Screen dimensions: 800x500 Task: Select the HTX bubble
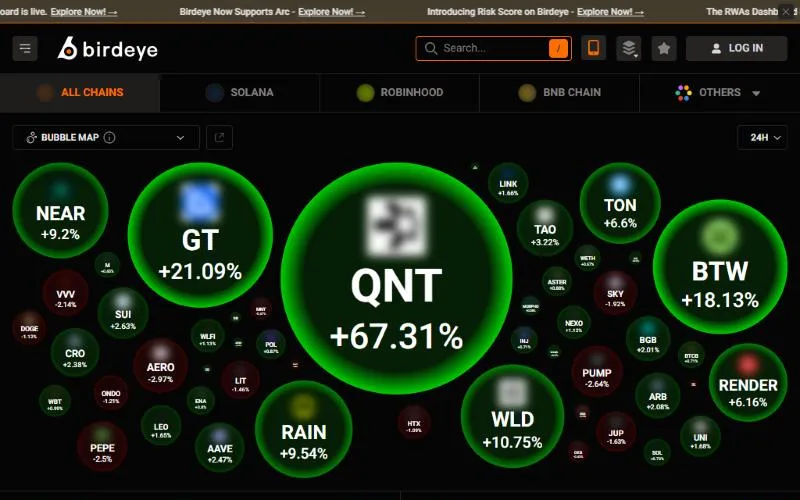click(x=414, y=423)
